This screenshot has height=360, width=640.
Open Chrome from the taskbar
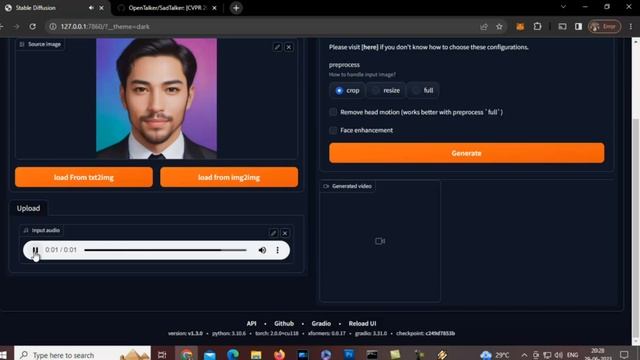[187, 354]
